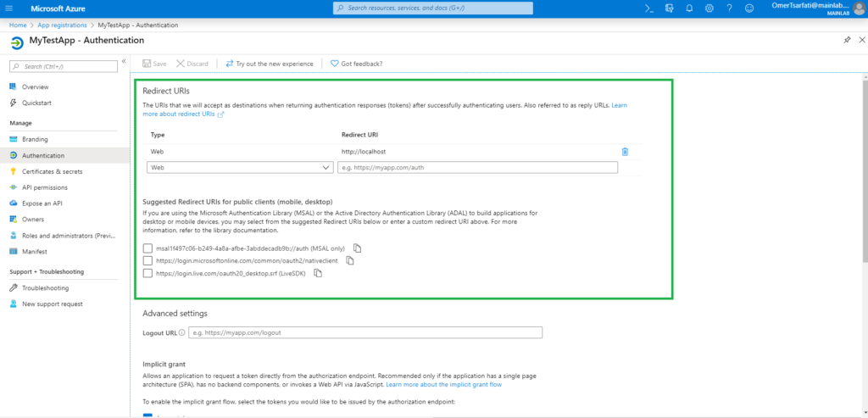Check the msal1f497c06 auth URI checkbox
The image size is (868, 418).
pyautogui.click(x=147, y=248)
